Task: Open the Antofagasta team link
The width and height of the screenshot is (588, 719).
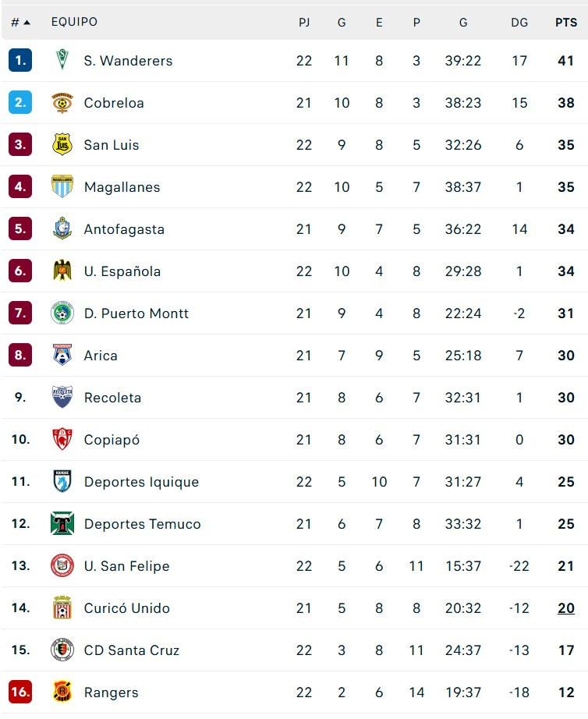Action: (124, 228)
